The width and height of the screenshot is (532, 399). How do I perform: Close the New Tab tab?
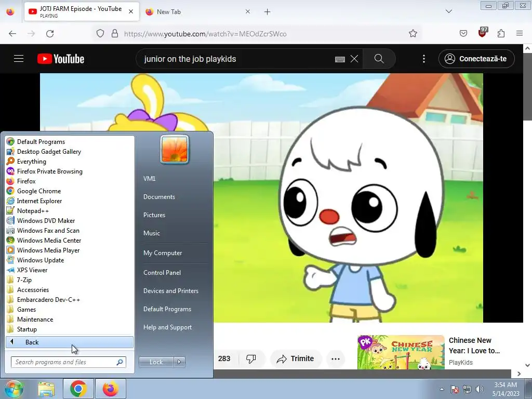(248, 11)
